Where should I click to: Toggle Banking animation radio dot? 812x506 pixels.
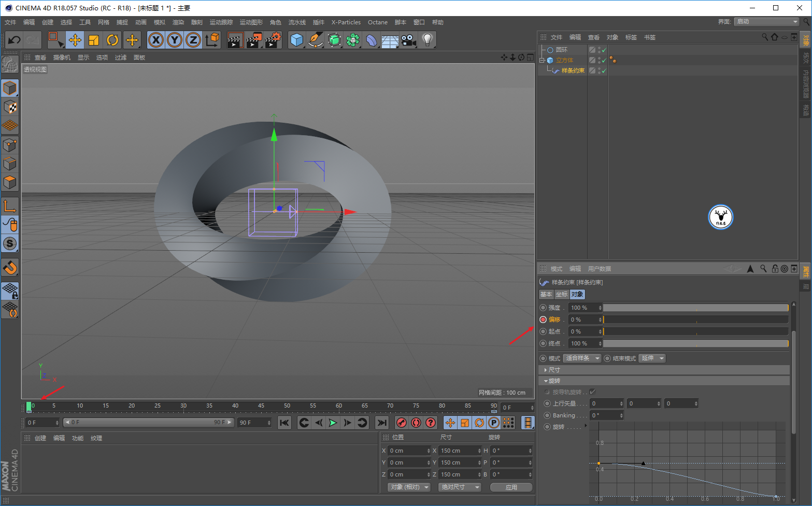point(547,415)
